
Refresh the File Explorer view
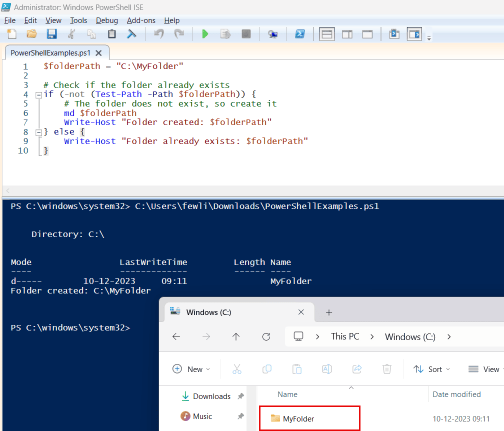click(266, 337)
